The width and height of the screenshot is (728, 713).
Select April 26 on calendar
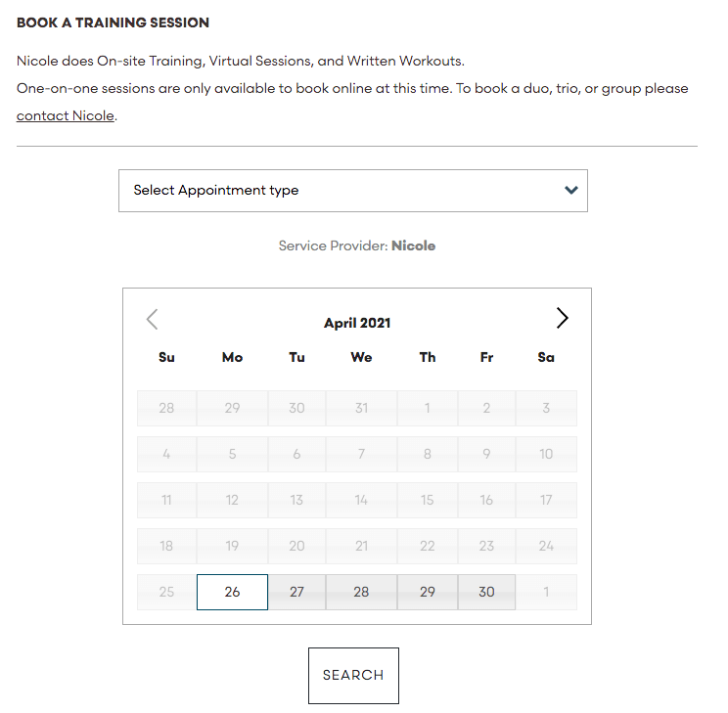tap(232, 592)
